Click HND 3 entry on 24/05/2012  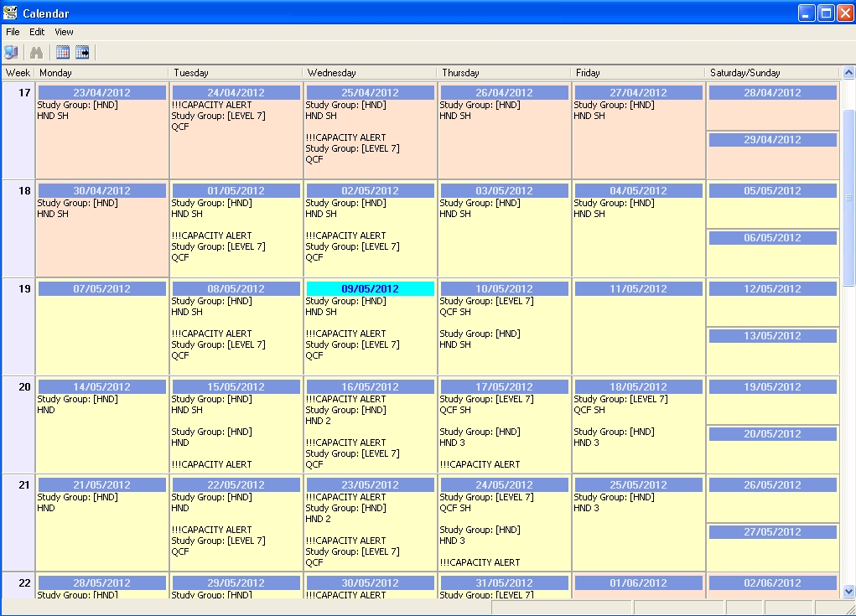coord(453,541)
